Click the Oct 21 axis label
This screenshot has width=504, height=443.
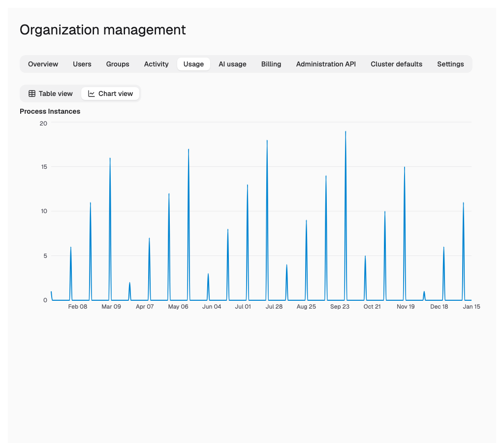[372, 307]
